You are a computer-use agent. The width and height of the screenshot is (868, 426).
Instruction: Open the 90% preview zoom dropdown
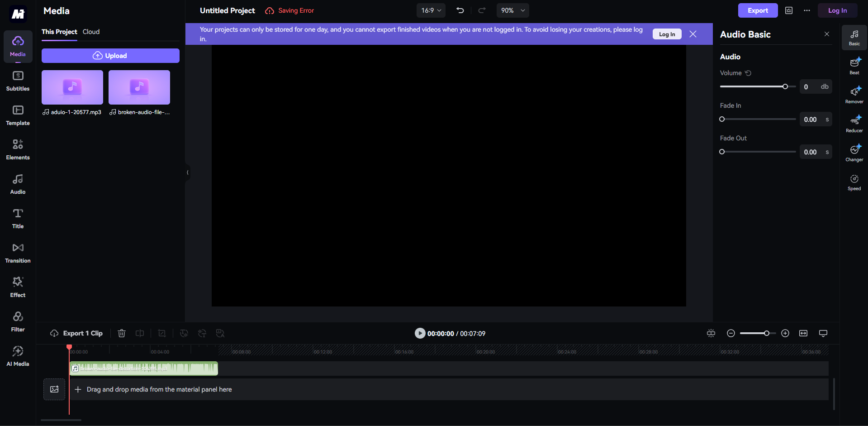[513, 10]
